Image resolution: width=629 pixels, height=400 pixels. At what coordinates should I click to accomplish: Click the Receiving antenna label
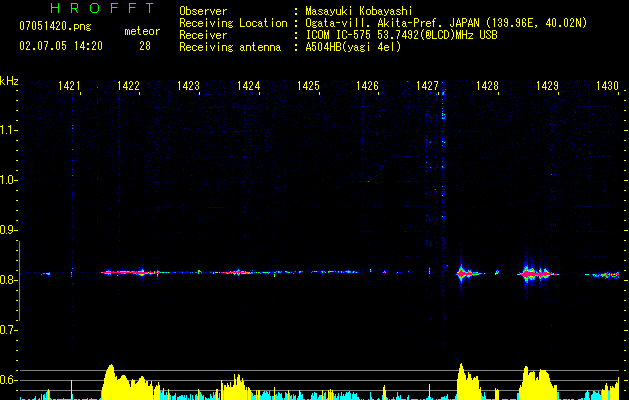click(230, 47)
